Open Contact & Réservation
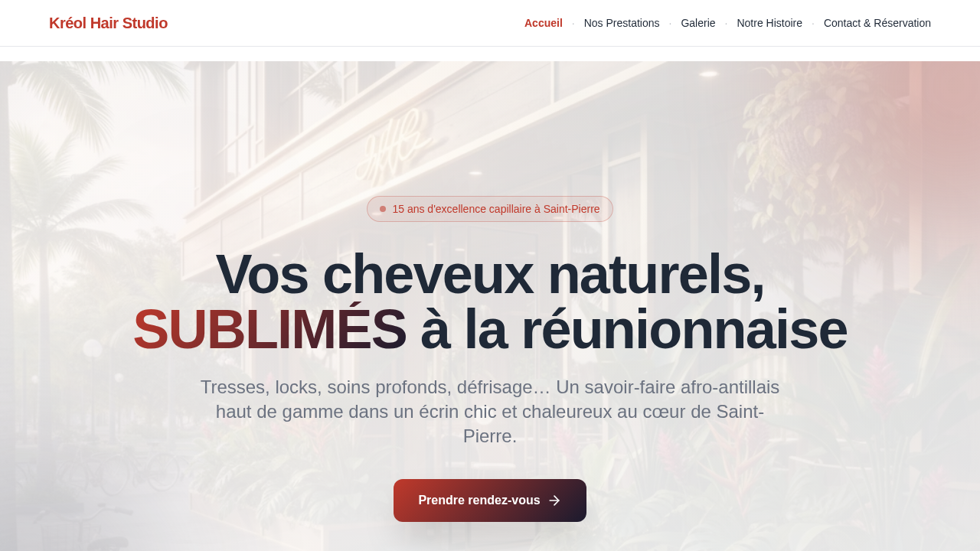The width and height of the screenshot is (980, 551). tap(877, 23)
